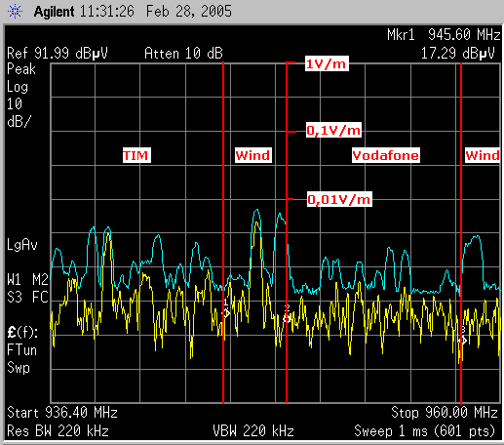504x445 pixels.
Task: Click the 17.29 dBµV marker amplitude
Action: point(457,53)
